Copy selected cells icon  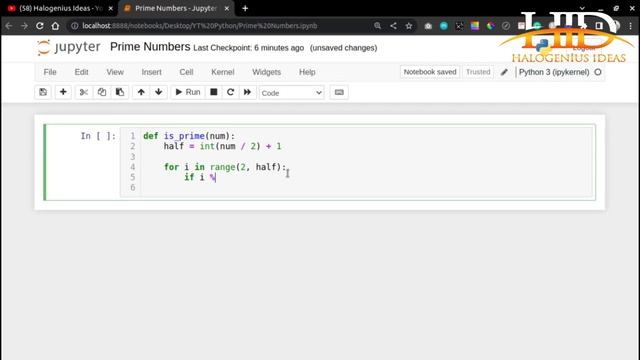pos(102,92)
